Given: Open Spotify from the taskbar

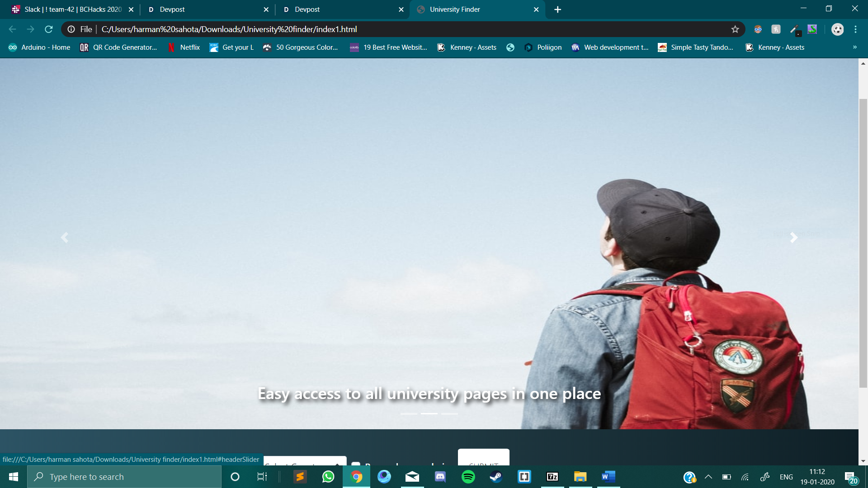Looking at the screenshot, I should click(x=468, y=477).
